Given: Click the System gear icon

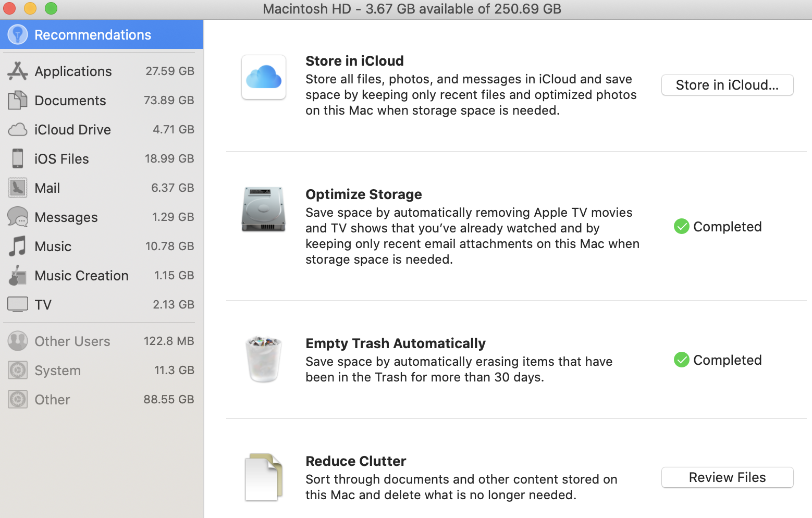Looking at the screenshot, I should click(18, 370).
